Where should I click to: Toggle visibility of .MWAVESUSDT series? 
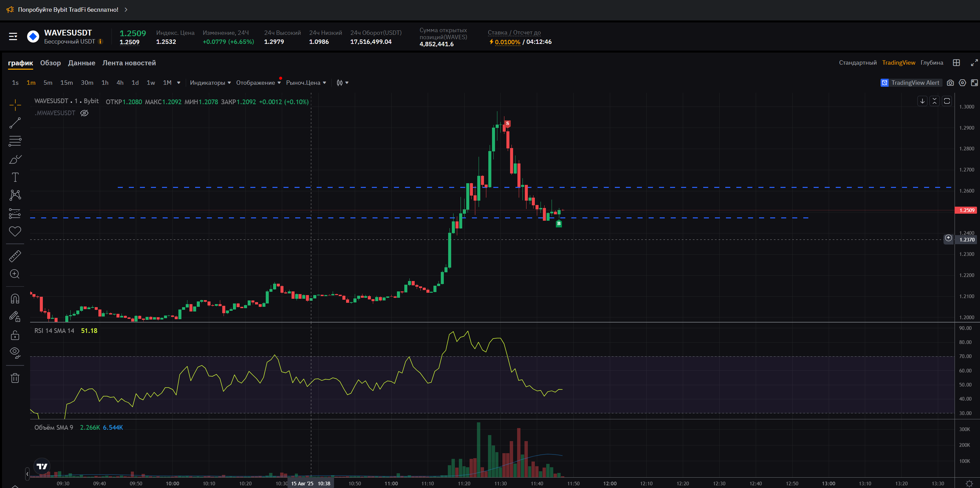click(x=84, y=113)
